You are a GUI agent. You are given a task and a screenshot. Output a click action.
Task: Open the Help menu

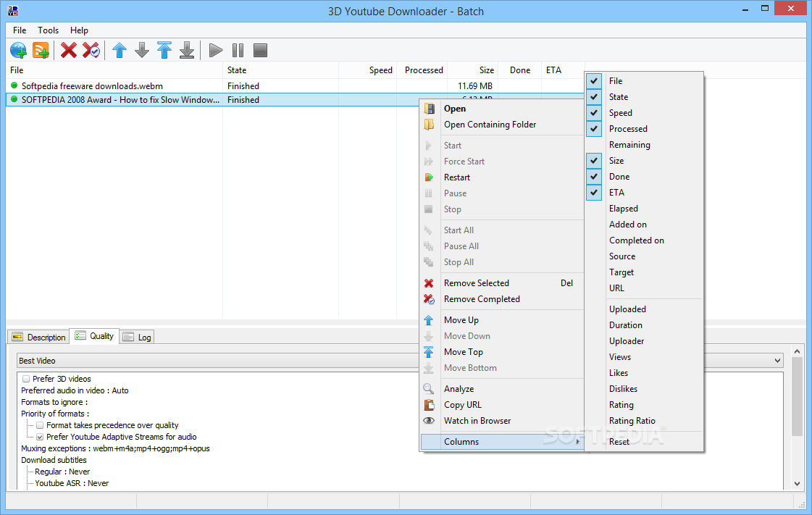click(79, 30)
